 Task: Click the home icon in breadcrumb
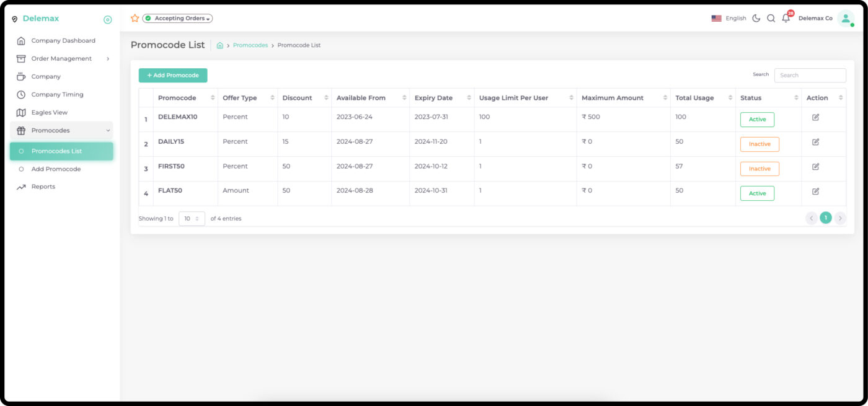(220, 45)
